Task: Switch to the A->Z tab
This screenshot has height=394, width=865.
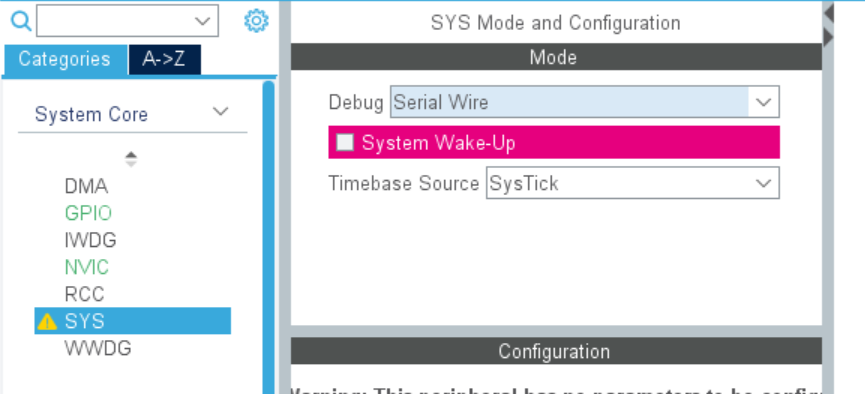Action: tap(164, 59)
